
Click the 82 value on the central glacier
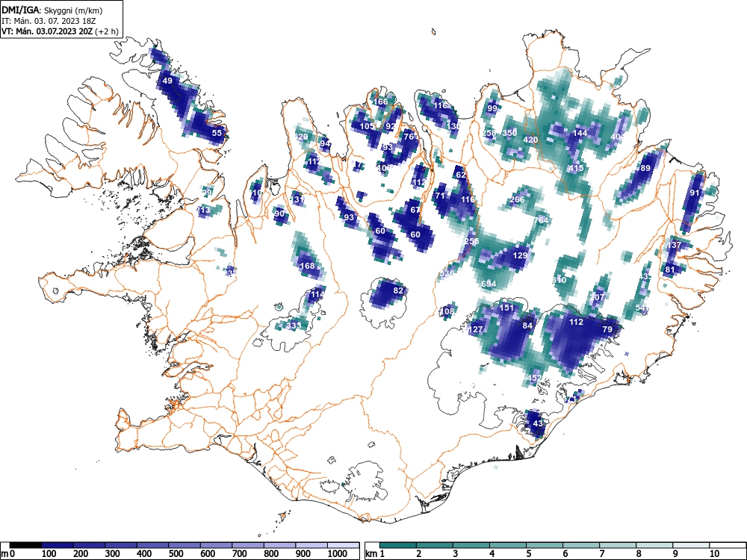click(x=398, y=290)
